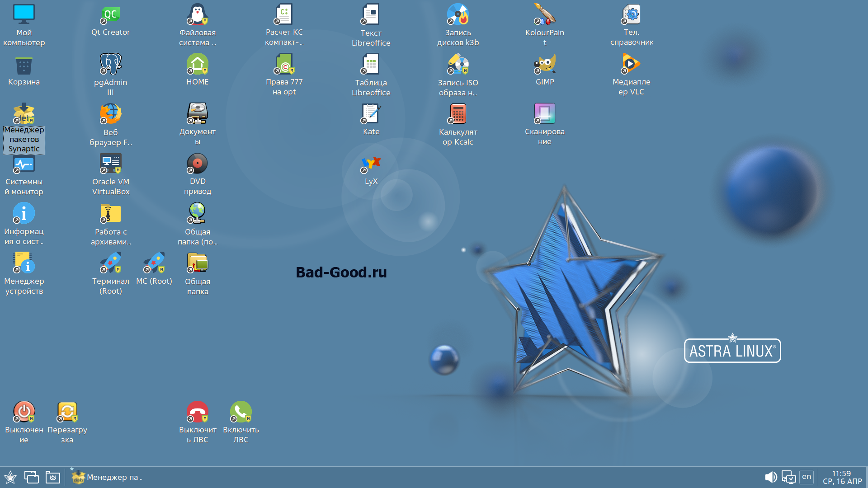The width and height of the screenshot is (868, 488).
Task: Switch keyboard layout via en indicator
Action: [x=807, y=477]
